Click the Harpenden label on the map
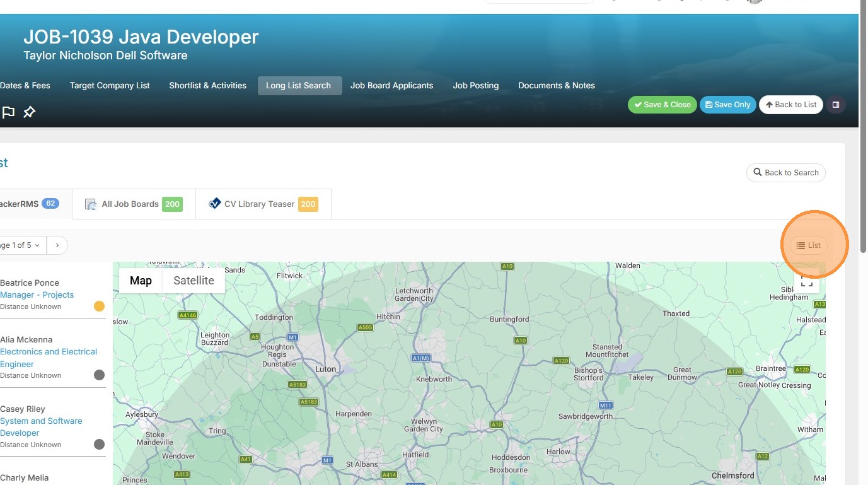This screenshot has width=868, height=485. point(354,414)
